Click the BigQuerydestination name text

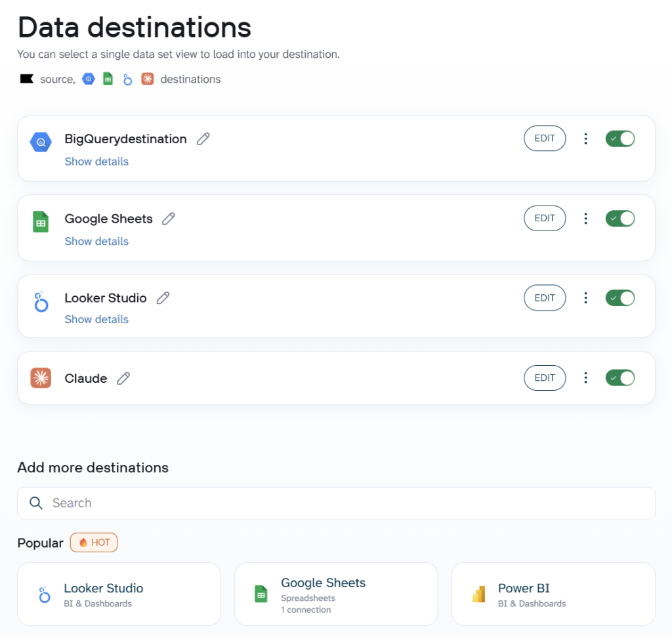(125, 139)
